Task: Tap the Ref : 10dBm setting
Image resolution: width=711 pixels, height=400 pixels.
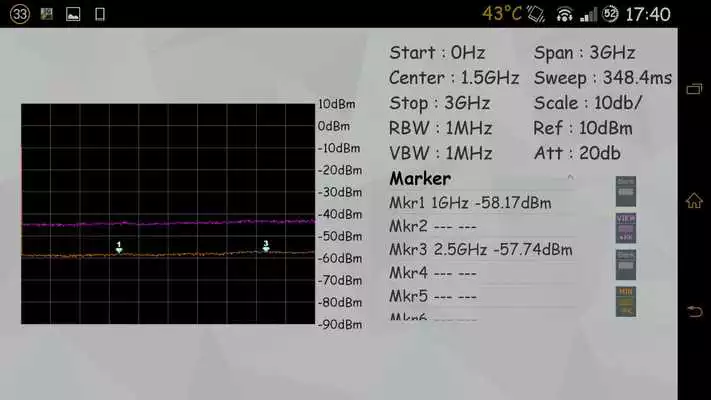Action: (x=583, y=128)
